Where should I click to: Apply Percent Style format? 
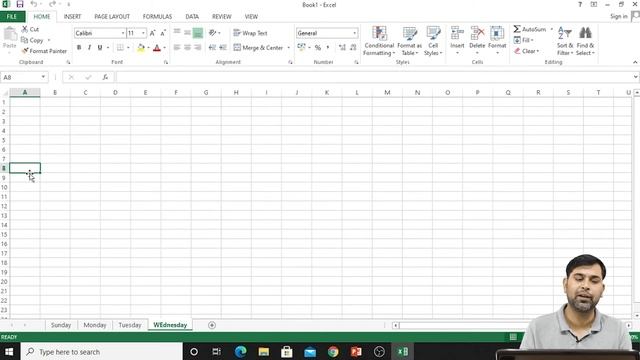tap(318, 48)
